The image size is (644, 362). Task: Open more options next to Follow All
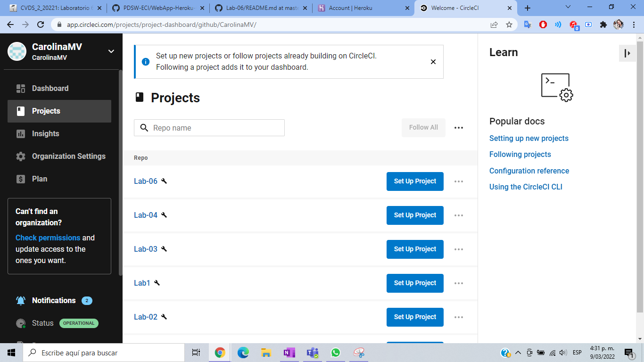tap(459, 128)
